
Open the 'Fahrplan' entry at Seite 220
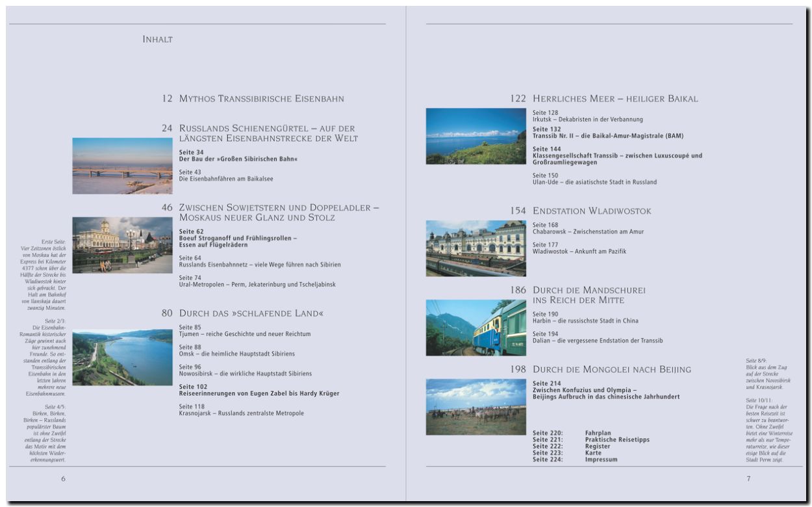point(598,433)
